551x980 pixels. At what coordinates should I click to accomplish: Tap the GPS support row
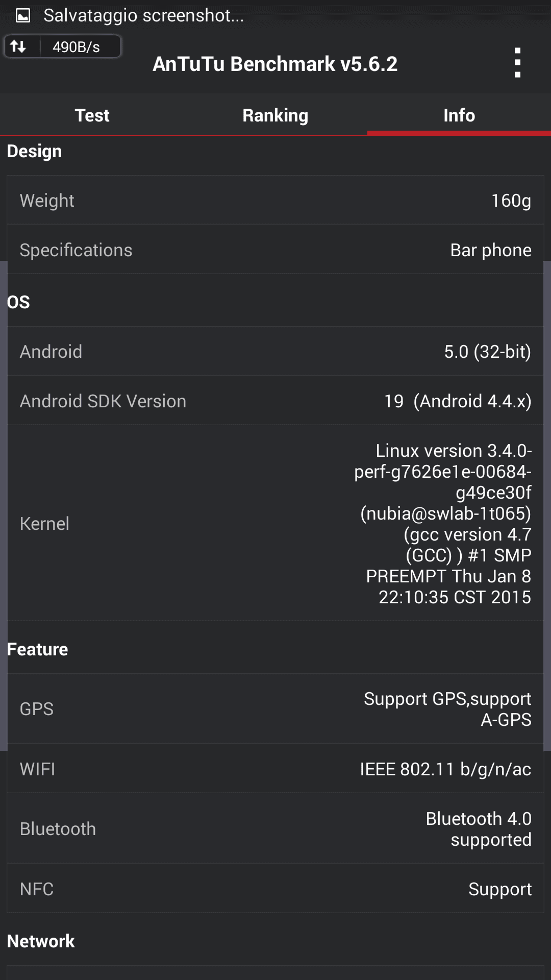pyautogui.click(x=275, y=708)
